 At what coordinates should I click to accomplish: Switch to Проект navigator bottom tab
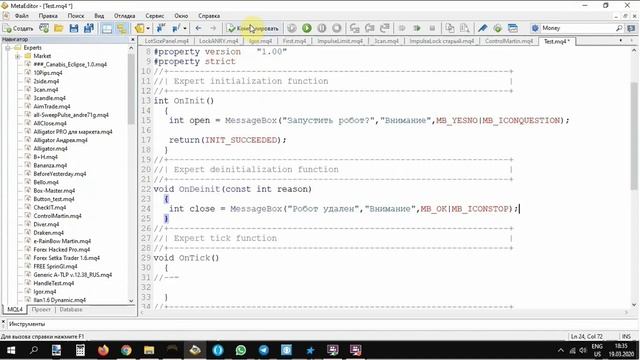point(41,309)
